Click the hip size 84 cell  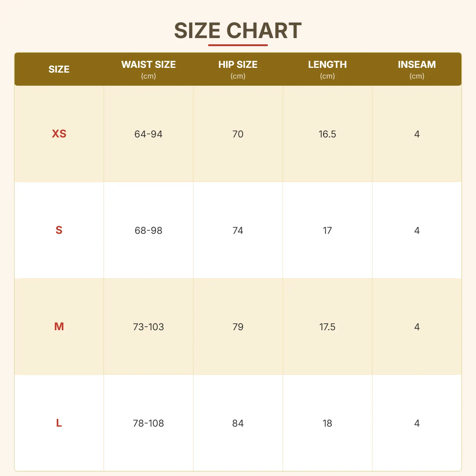coord(238,423)
